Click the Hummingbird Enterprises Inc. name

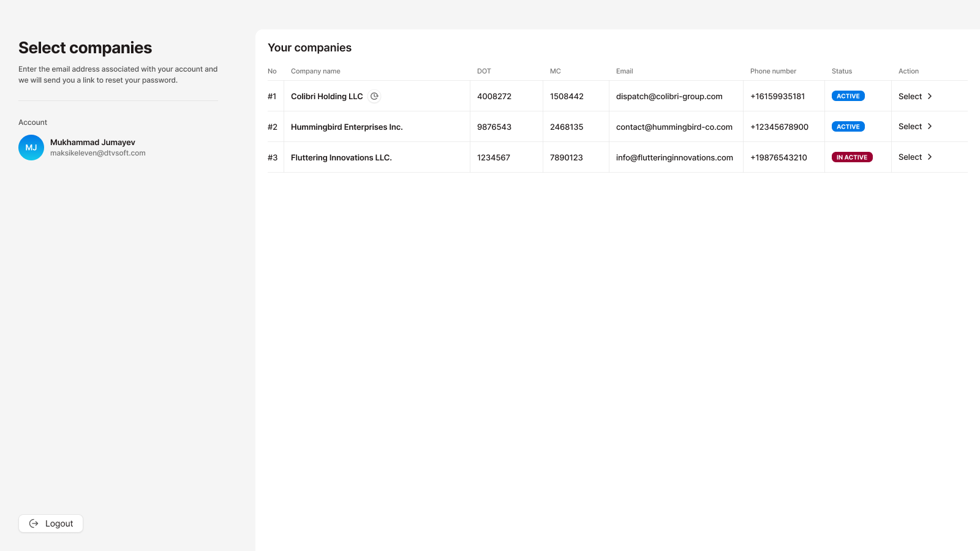(x=347, y=127)
